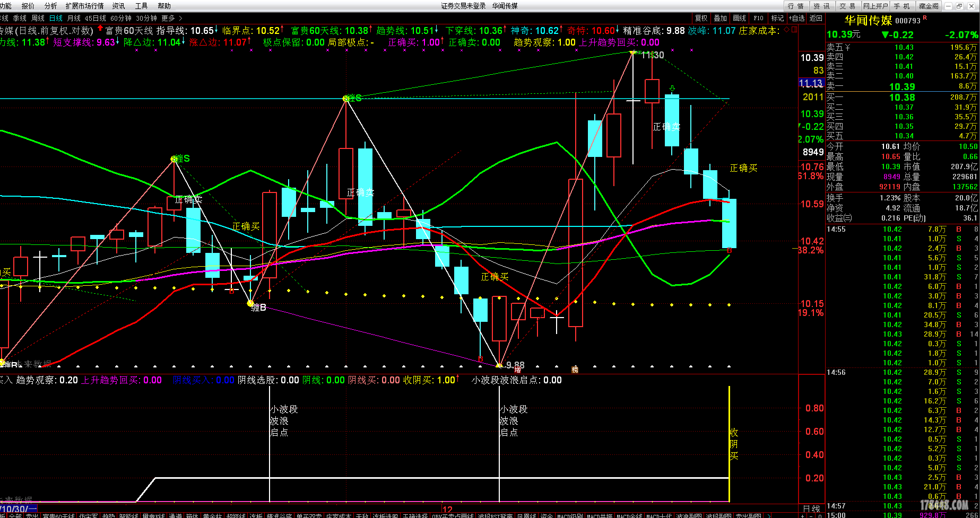Image resolution: width=980 pixels, height=518 pixels.
Task: Click right arrow to show more indicator tabs
Action: pyautogui.click(x=769, y=515)
